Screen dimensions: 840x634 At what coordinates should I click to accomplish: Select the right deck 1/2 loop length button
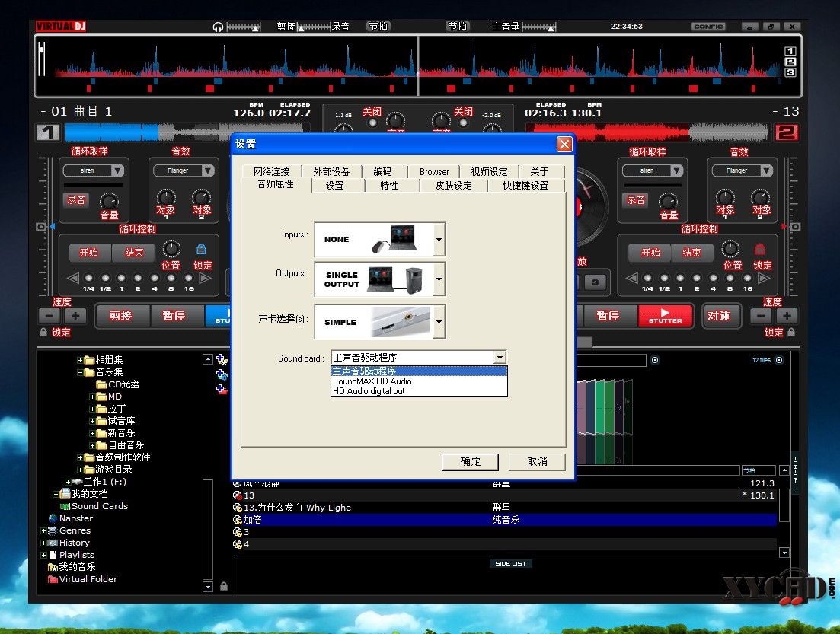664,278
